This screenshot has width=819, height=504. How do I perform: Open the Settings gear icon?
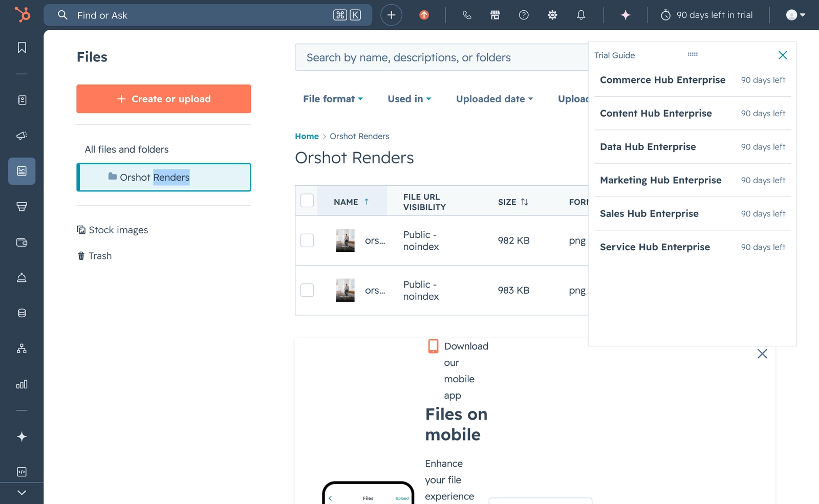(x=552, y=15)
